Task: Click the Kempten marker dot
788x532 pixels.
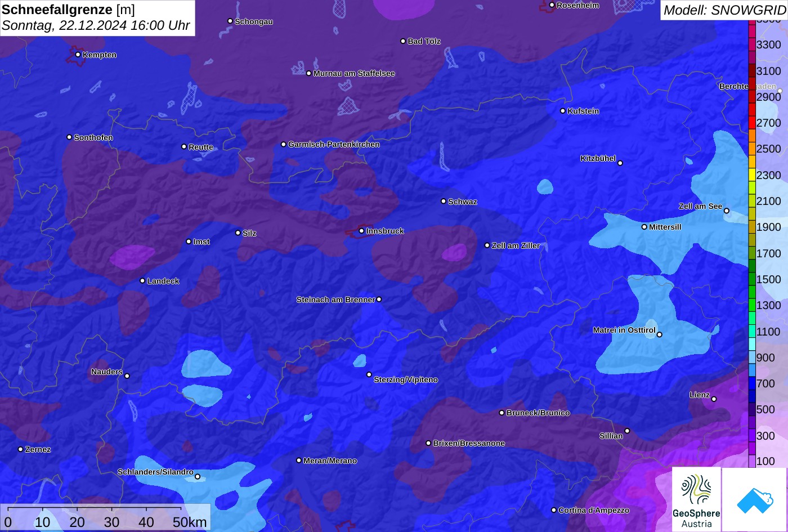Action: [78, 55]
